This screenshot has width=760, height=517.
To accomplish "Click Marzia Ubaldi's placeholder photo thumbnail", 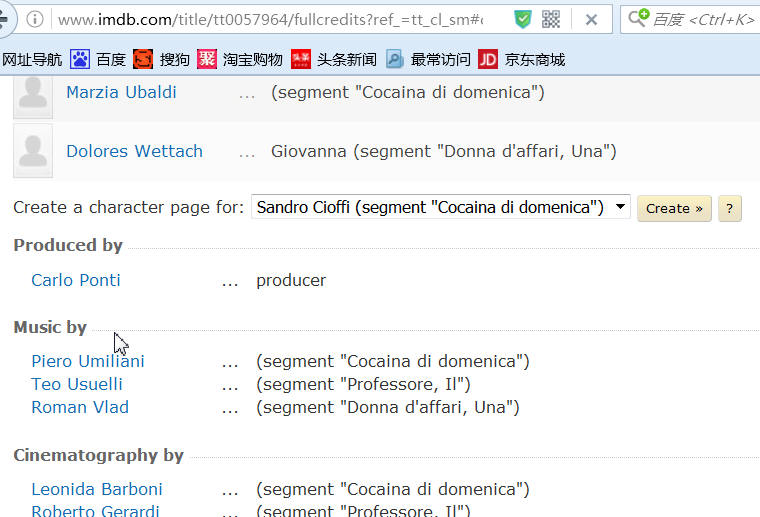I will point(33,96).
